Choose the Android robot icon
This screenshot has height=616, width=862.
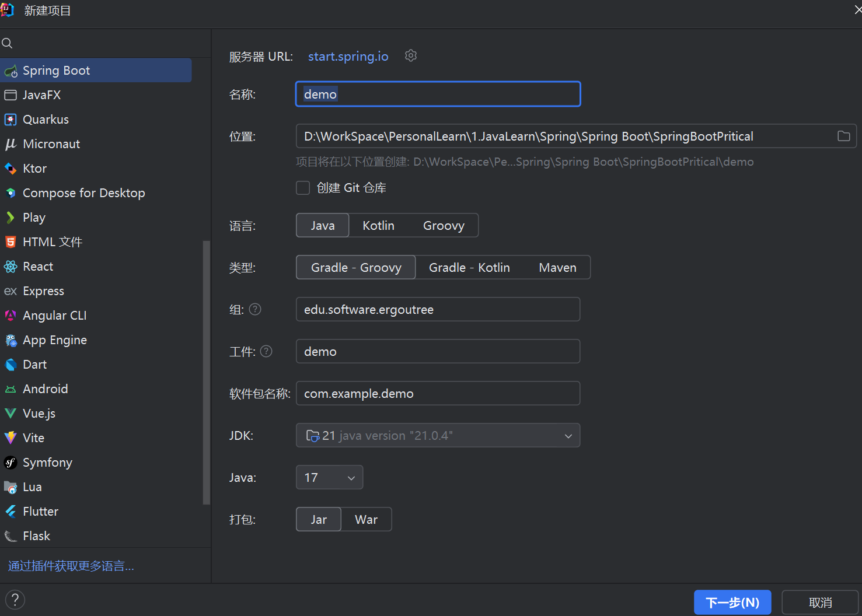point(11,389)
